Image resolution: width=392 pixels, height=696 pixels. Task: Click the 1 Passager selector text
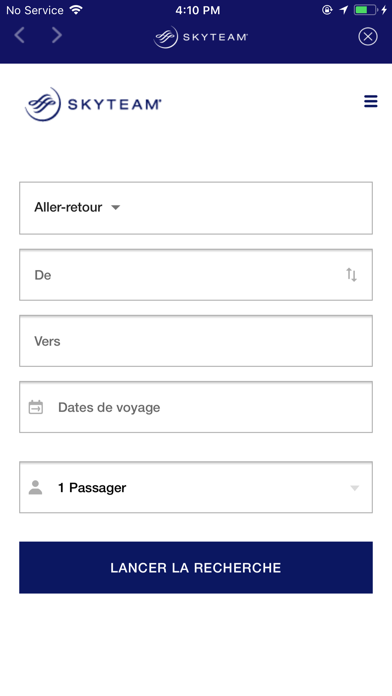[x=92, y=488]
